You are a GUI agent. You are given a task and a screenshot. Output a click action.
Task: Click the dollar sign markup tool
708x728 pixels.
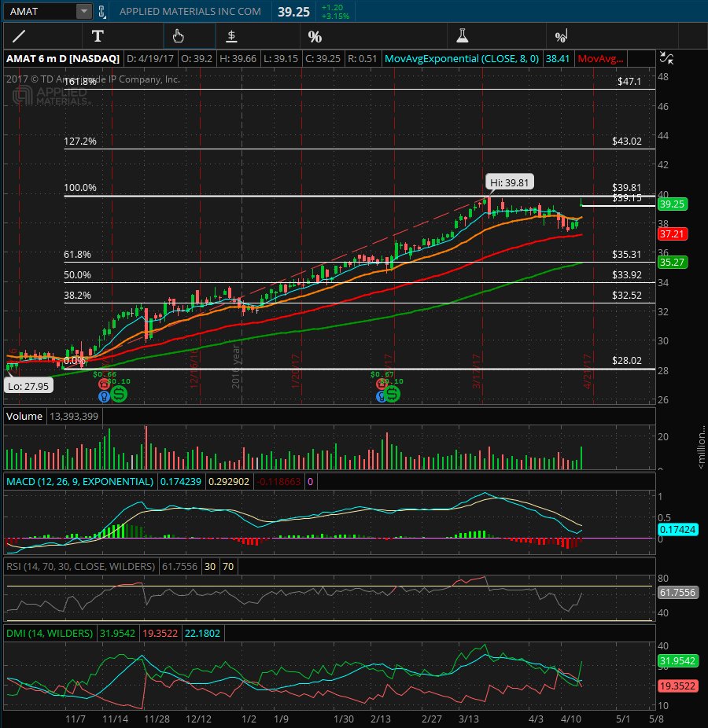pyautogui.click(x=231, y=35)
